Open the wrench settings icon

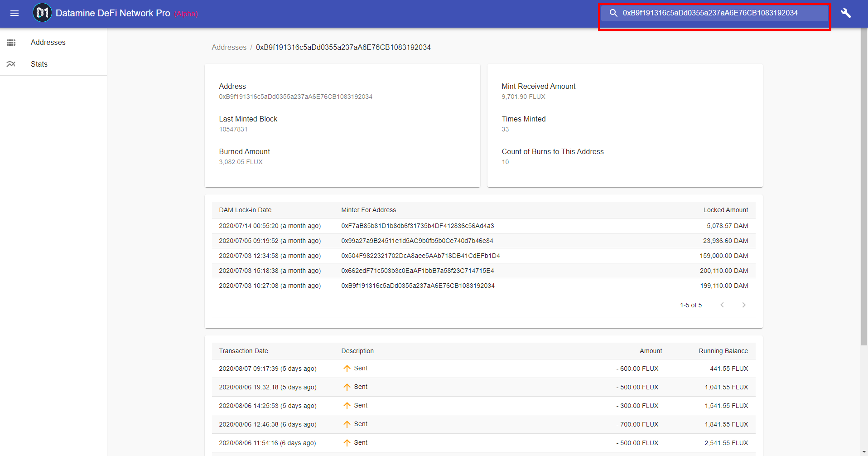click(x=846, y=13)
